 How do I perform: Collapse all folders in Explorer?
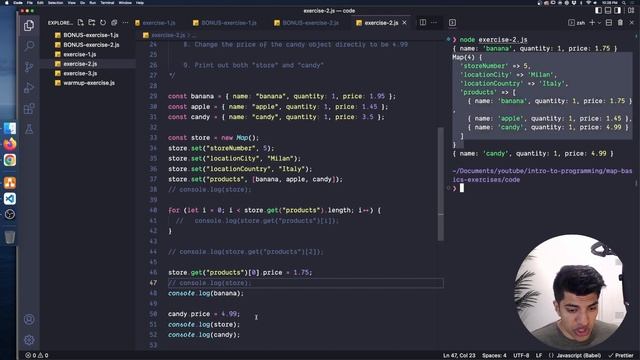[x=114, y=22]
